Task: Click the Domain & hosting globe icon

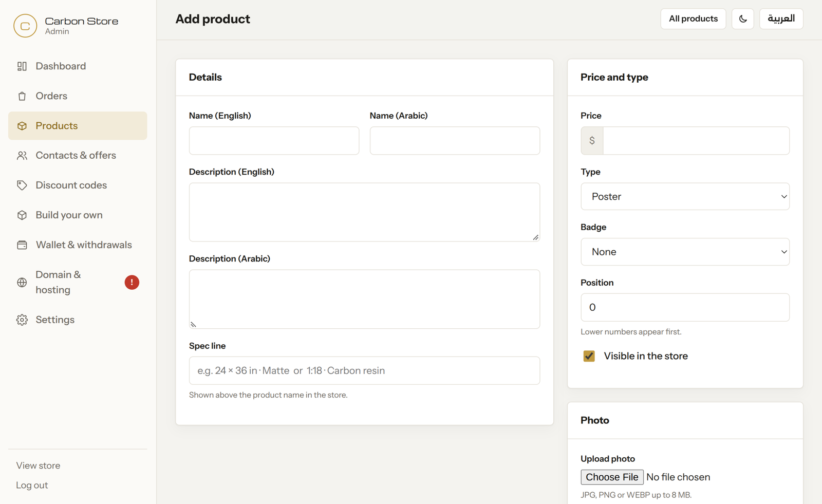Action: coord(22,282)
